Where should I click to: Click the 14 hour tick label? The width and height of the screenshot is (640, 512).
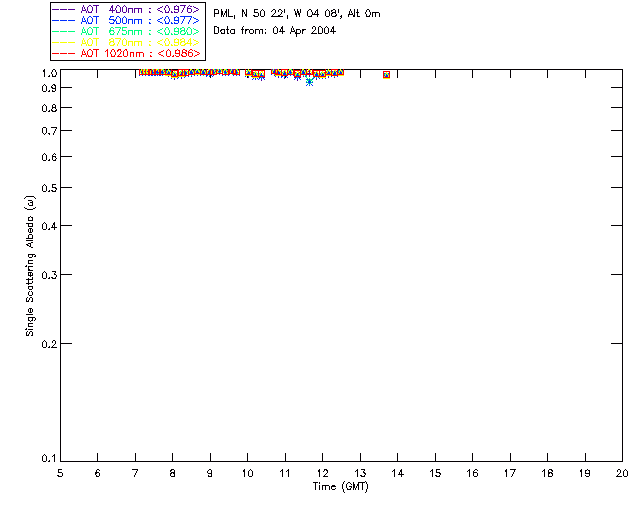[398, 473]
